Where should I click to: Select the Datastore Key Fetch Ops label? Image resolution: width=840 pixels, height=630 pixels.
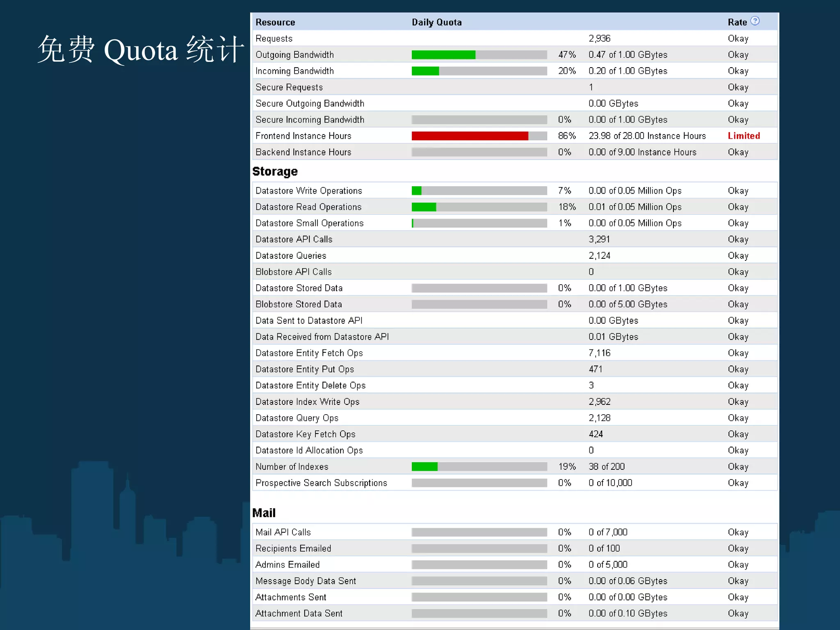305,434
